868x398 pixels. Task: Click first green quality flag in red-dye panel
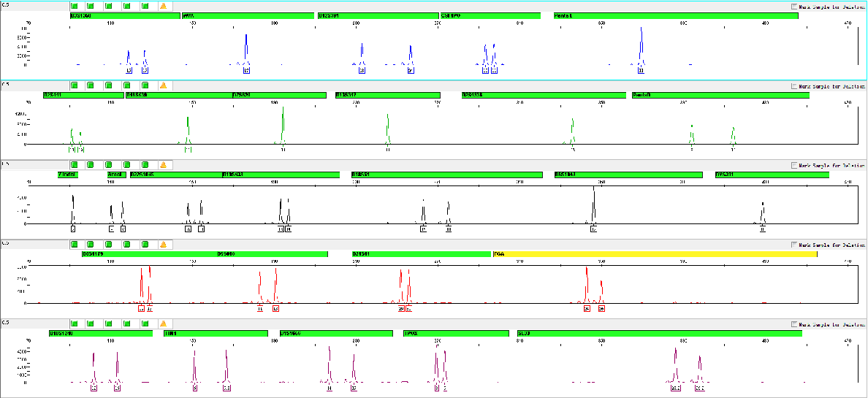click(75, 245)
